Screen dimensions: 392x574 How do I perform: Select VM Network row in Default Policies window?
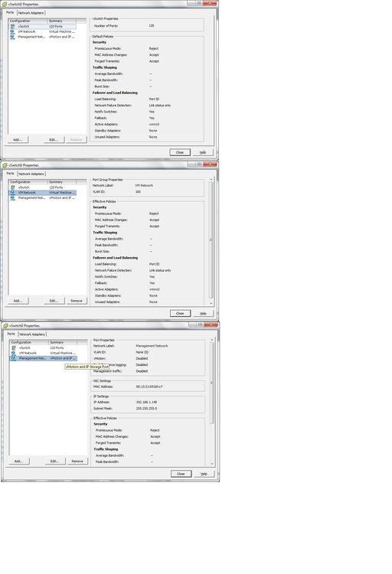pos(43,31)
